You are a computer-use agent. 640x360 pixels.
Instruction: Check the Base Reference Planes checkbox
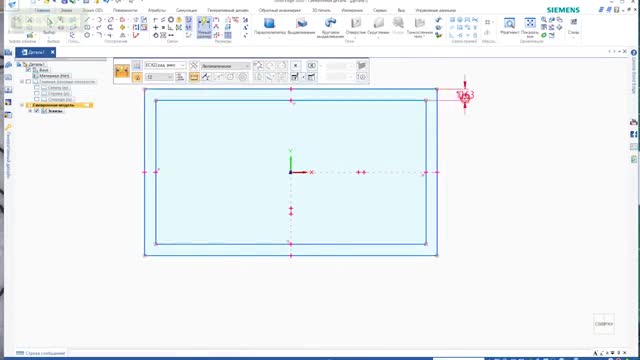coord(28,82)
